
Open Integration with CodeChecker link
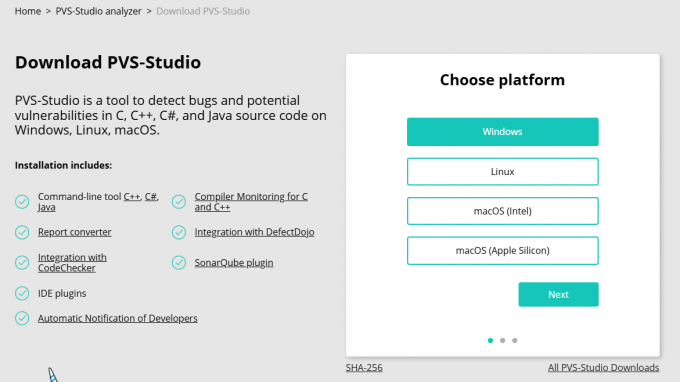pyautogui.click(x=72, y=263)
